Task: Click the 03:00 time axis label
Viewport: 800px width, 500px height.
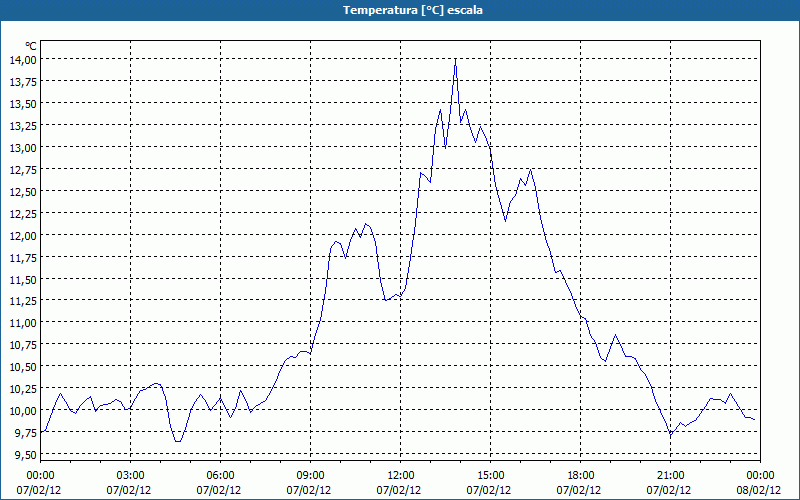Action: click(131, 476)
